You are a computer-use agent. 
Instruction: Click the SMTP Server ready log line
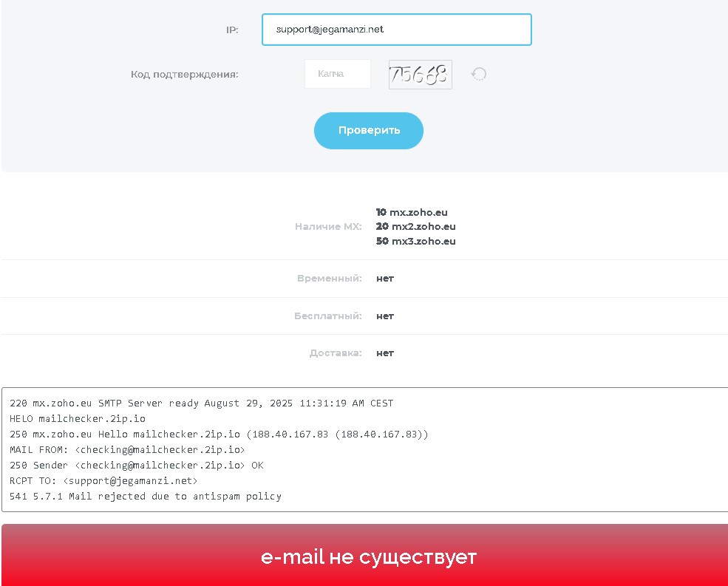pyautogui.click(x=202, y=403)
